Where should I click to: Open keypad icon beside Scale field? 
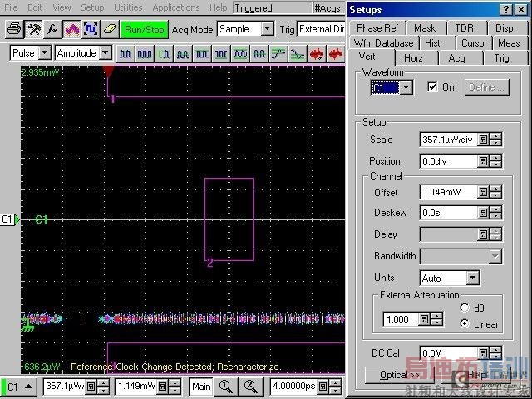[483, 140]
